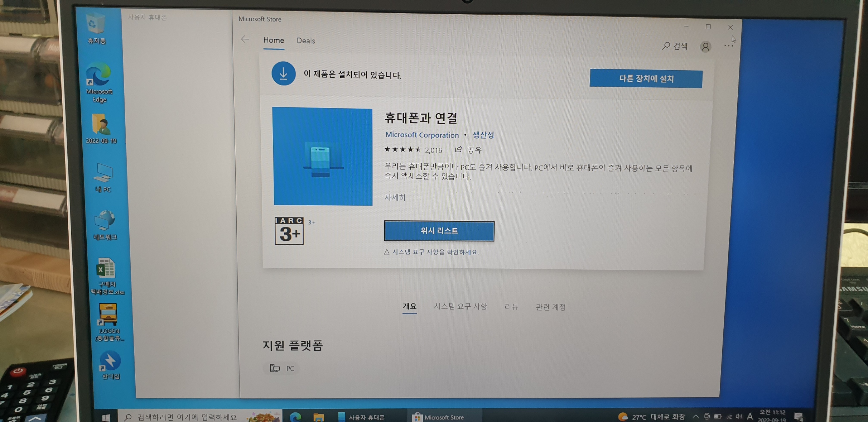Open Edge from the taskbar
The width and height of the screenshot is (868, 422).
coord(295,417)
